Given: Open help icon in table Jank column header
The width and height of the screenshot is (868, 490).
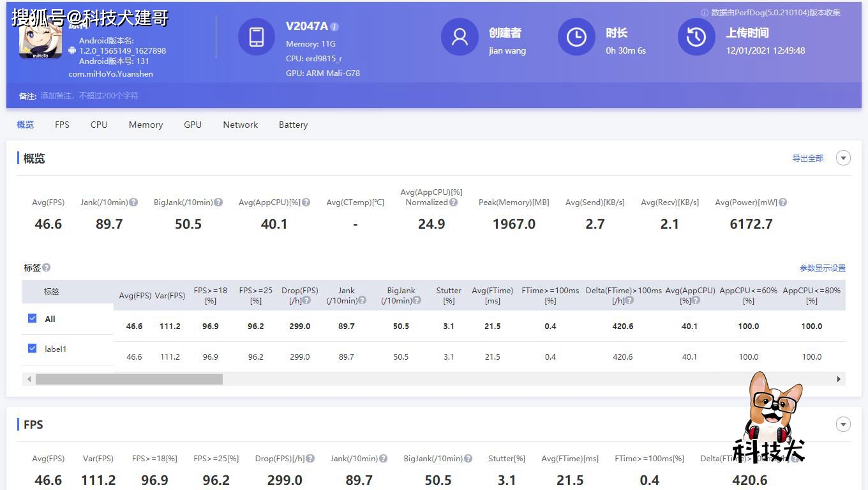Looking at the screenshot, I should click(x=363, y=300).
